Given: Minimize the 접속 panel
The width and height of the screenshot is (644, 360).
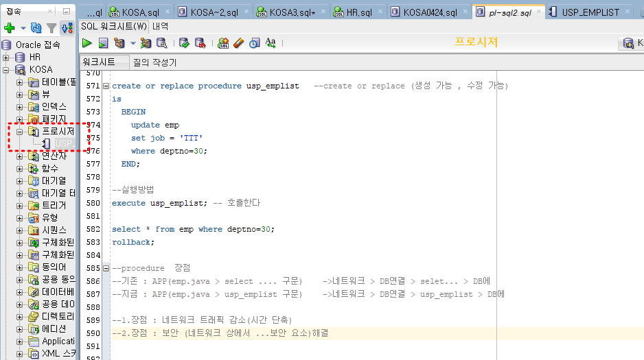Looking at the screenshot, I should tap(67, 11).
